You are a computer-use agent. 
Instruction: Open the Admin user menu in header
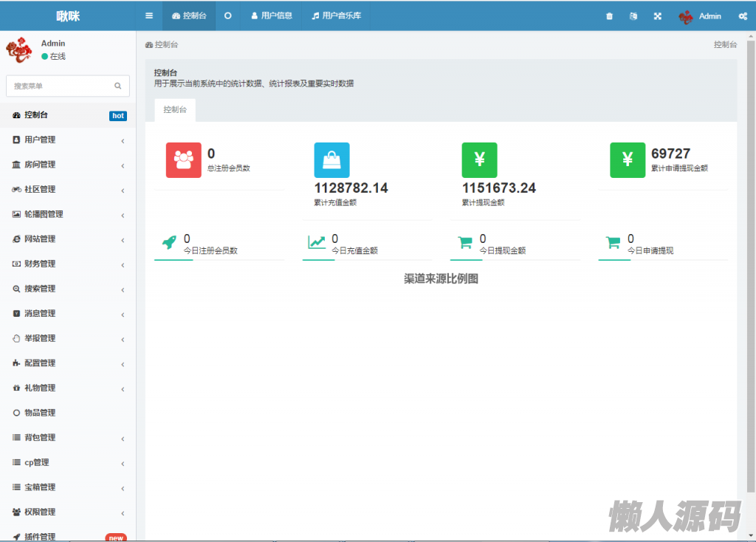(700, 16)
